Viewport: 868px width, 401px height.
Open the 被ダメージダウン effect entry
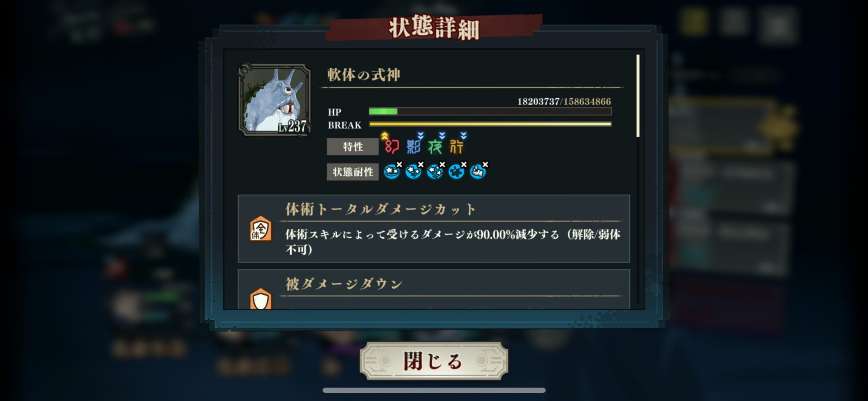click(434, 289)
